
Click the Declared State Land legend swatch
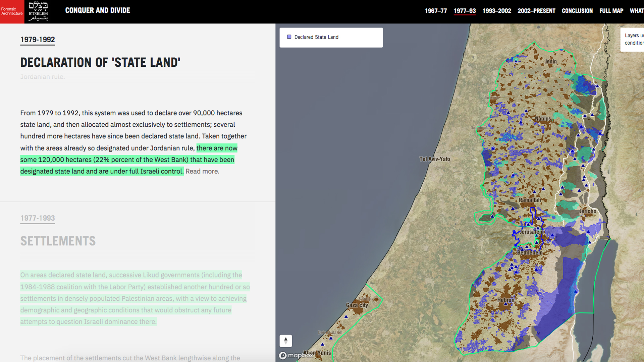pos(289,37)
